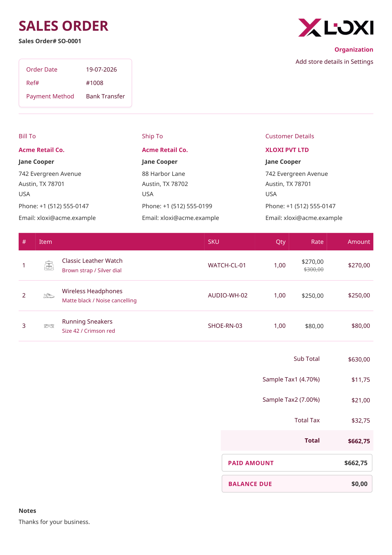Click the XLOXI logo
392x555 pixels.
[336, 27]
